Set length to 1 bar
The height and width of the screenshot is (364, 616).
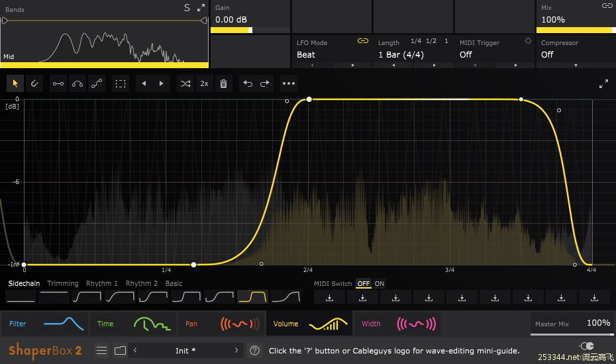point(446,41)
